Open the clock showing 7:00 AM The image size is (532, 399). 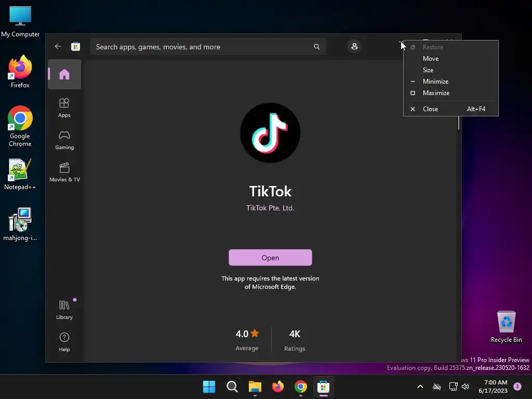(493, 387)
